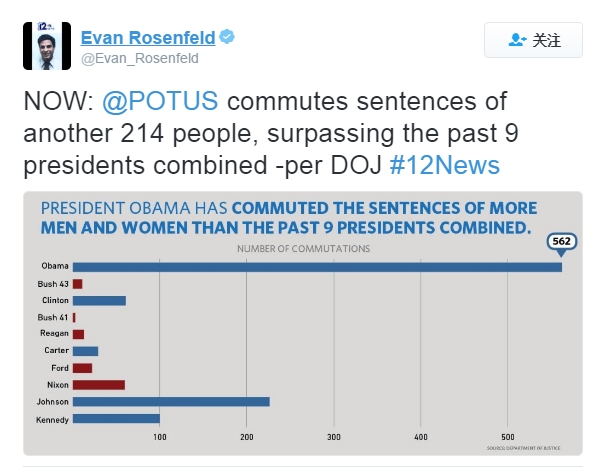Click Evan Rosenfeld's profile avatar

click(46, 46)
